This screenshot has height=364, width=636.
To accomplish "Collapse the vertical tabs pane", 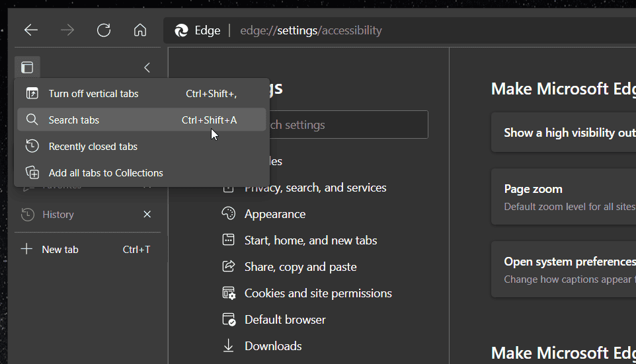I will pos(147,67).
